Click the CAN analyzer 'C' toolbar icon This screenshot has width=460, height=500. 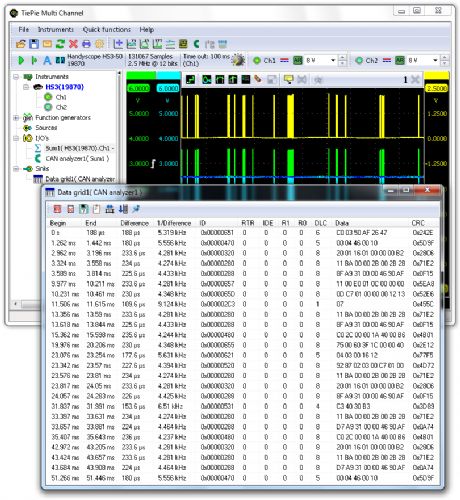tap(196, 44)
